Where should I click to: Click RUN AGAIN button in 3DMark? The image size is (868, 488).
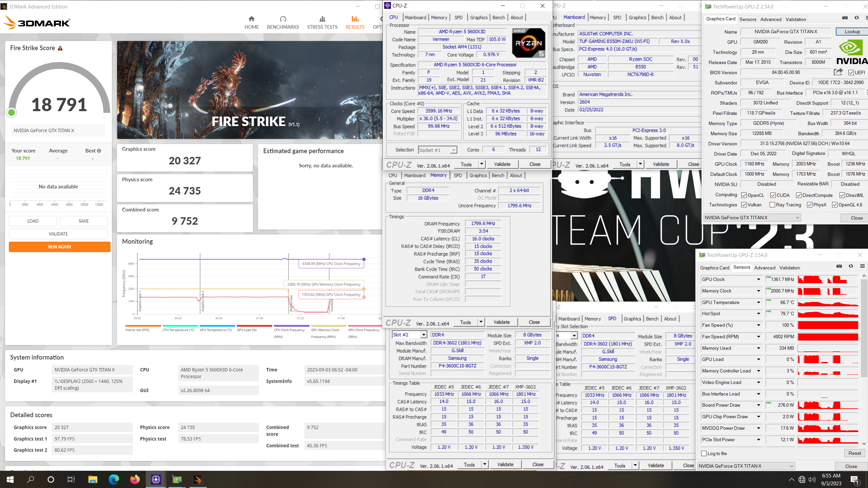click(60, 247)
